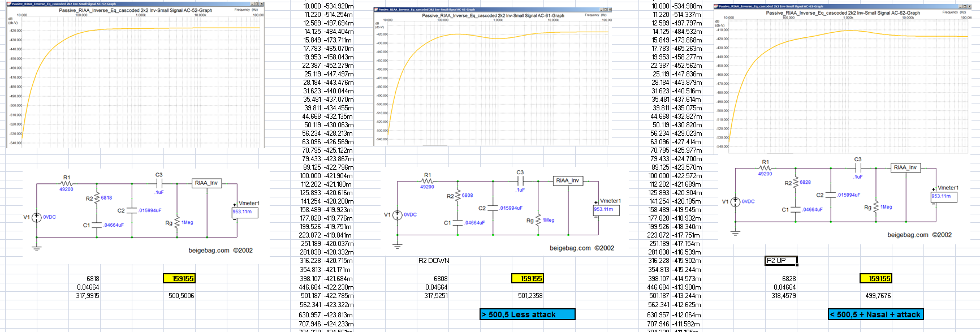This screenshot has height=332, width=980.
Task: Select data value -422.572m
Action: 687,176
